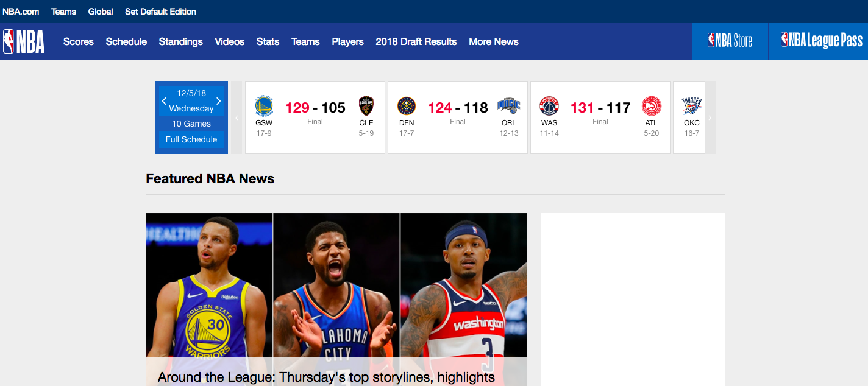The width and height of the screenshot is (868, 386).
Task: Open the WAS vs ATL 131-117 final score
Action: click(600, 108)
